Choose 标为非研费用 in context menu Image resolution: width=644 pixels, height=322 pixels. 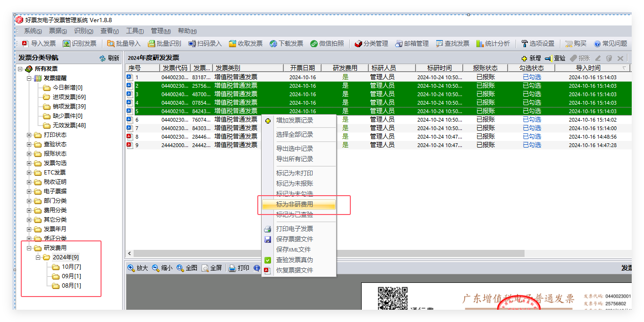click(x=299, y=205)
